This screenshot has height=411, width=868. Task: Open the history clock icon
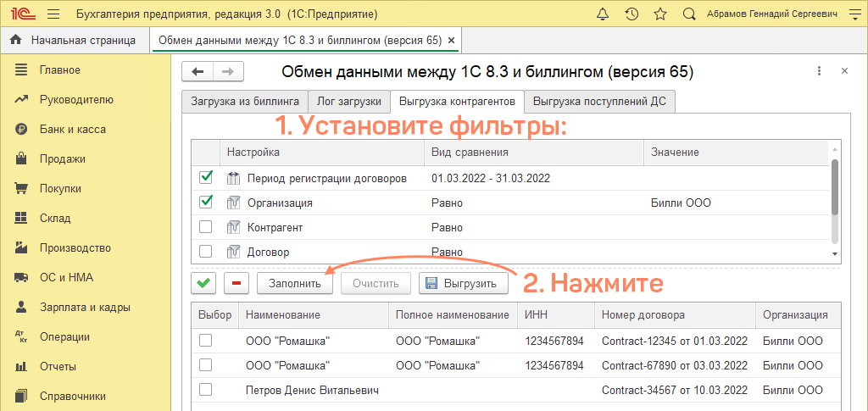click(x=632, y=14)
